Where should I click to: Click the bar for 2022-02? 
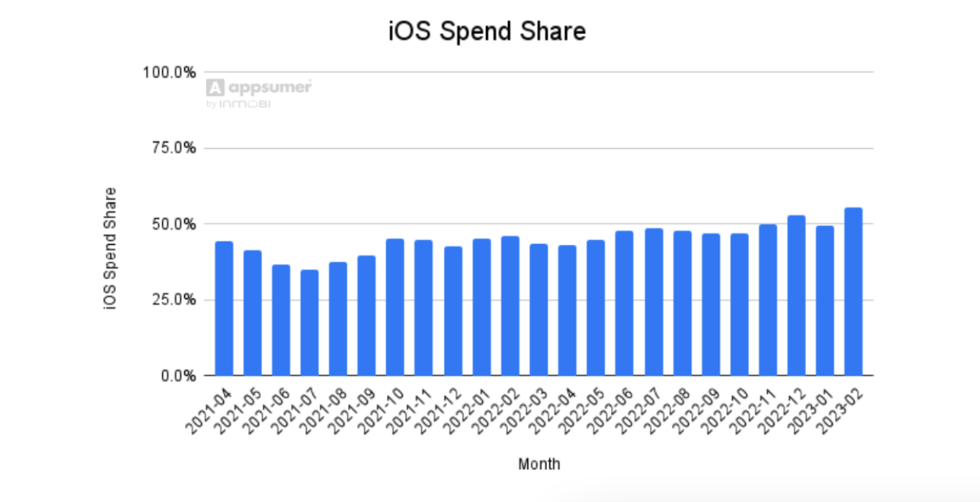tap(510, 306)
